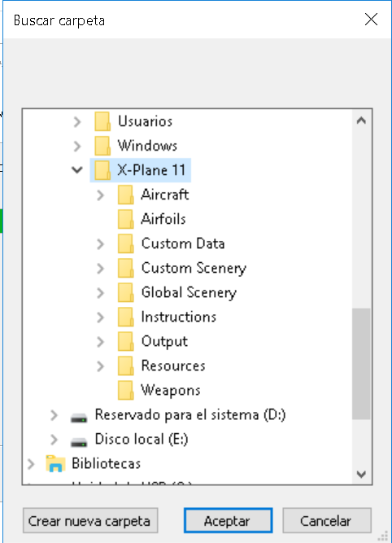The height and width of the screenshot is (543, 392).
Task: Expand the Bibliotecas node
Action: point(31,464)
